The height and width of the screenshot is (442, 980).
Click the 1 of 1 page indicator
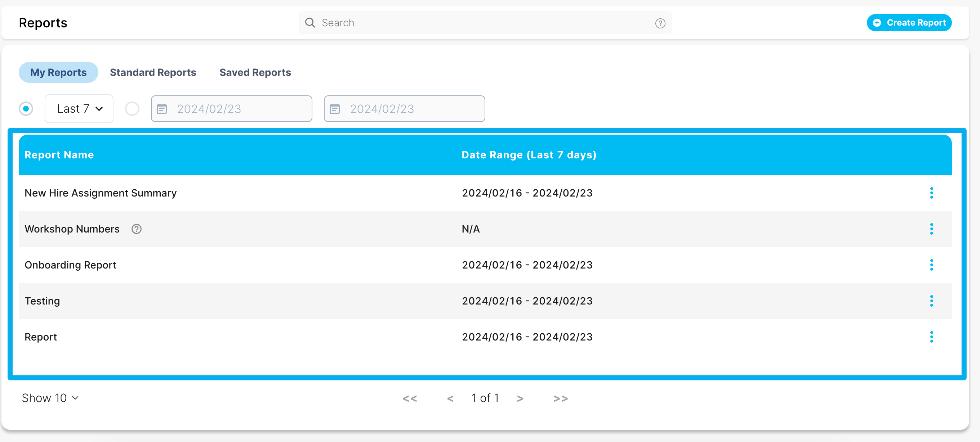tap(485, 398)
